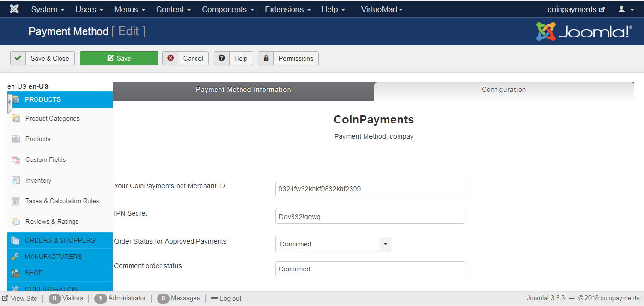Image resolution: width=644 pixels, height=306 pixels.
Task: Open the Users menu
Action: 89,9
